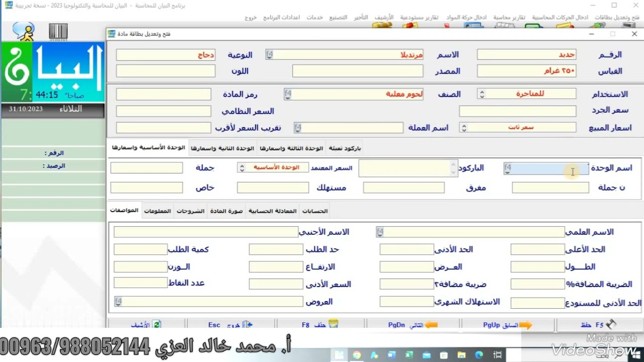Click the القياس field showing ٢٥٠ غرام
644x362 pixels.
point(526,71)
